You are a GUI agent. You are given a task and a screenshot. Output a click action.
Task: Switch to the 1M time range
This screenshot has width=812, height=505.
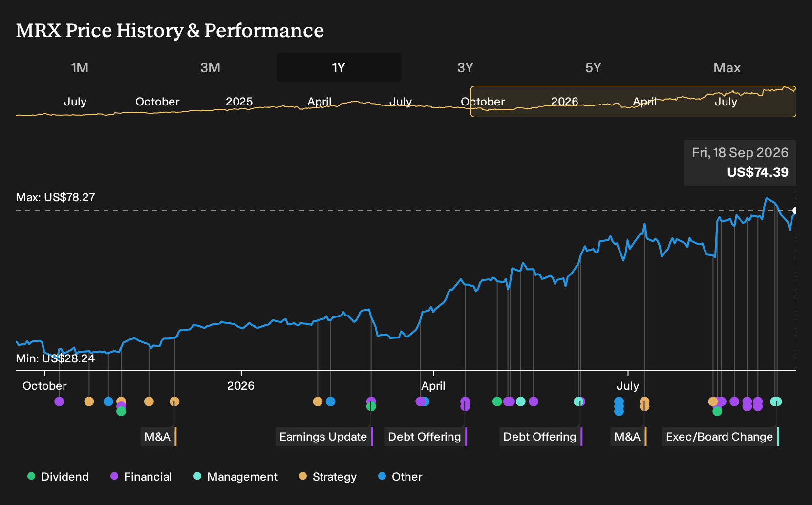pos(80,67)
